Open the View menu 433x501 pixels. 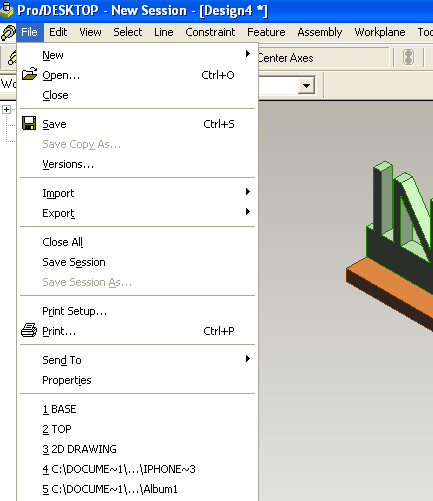[90, 32]
